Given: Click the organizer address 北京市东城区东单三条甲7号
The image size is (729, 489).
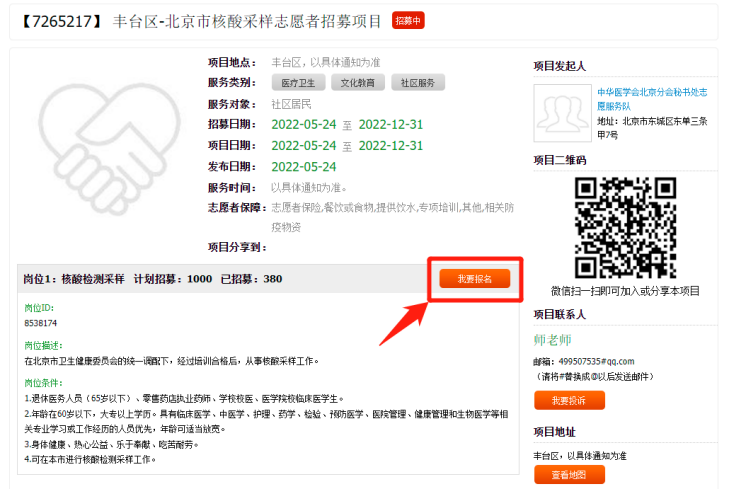Looking at the screenshot, I should point(652,128).
